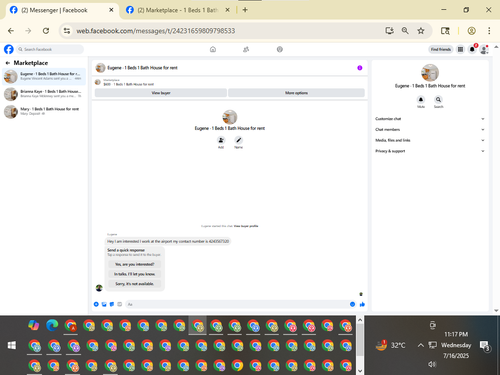The image size is (500, 375).
Task: Open the notifications bell with red badge
Action: tap(472, 49)
